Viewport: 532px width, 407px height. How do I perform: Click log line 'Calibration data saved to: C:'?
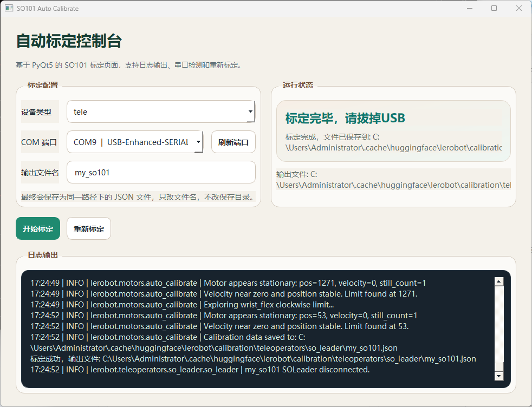click(x=168, y=337)
